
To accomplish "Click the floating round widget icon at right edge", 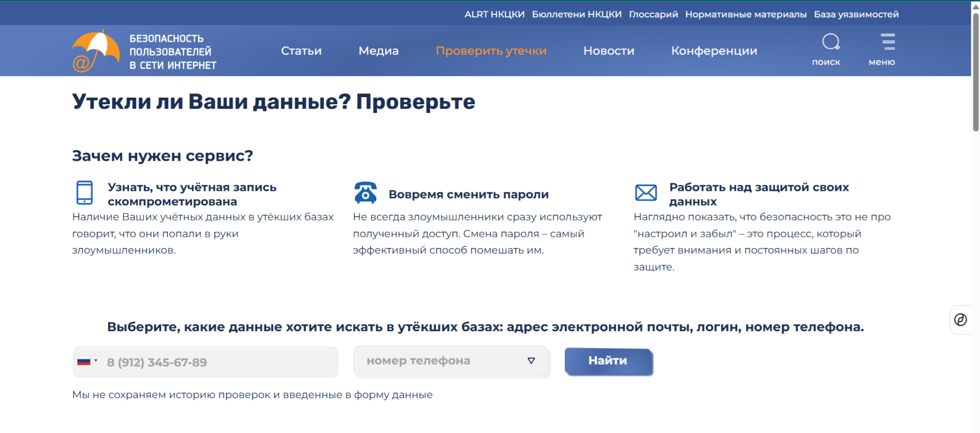I will click(x=960, y=320).
